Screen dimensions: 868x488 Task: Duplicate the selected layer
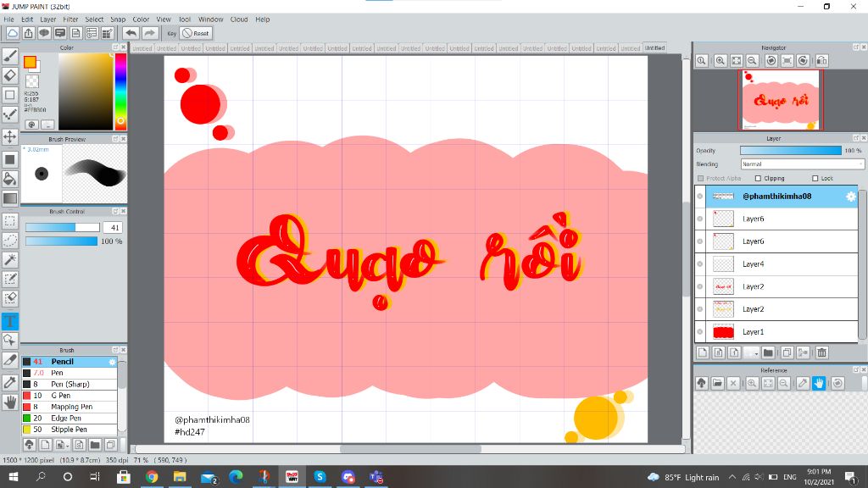pos(787,352)
